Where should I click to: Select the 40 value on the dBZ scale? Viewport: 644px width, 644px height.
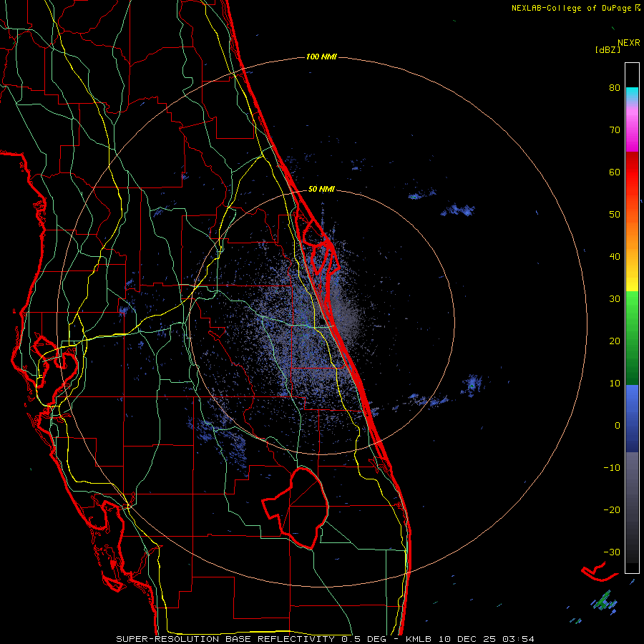point(615,256)
